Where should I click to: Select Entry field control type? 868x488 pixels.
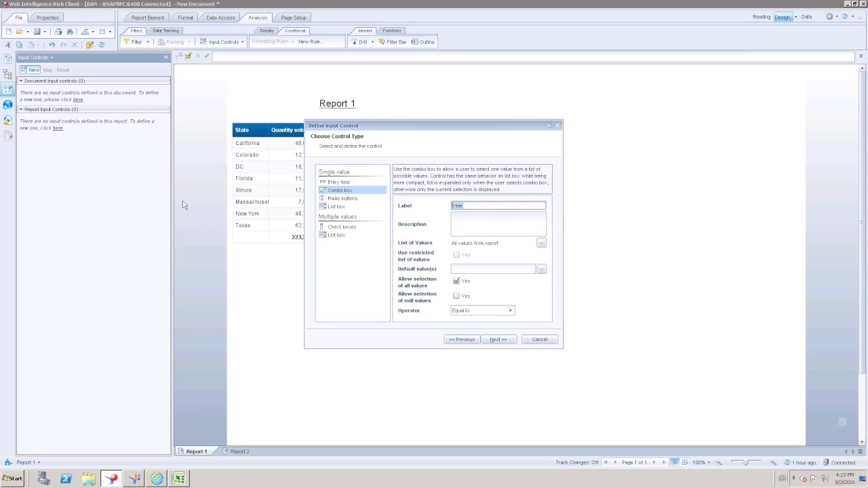[338, 182]
